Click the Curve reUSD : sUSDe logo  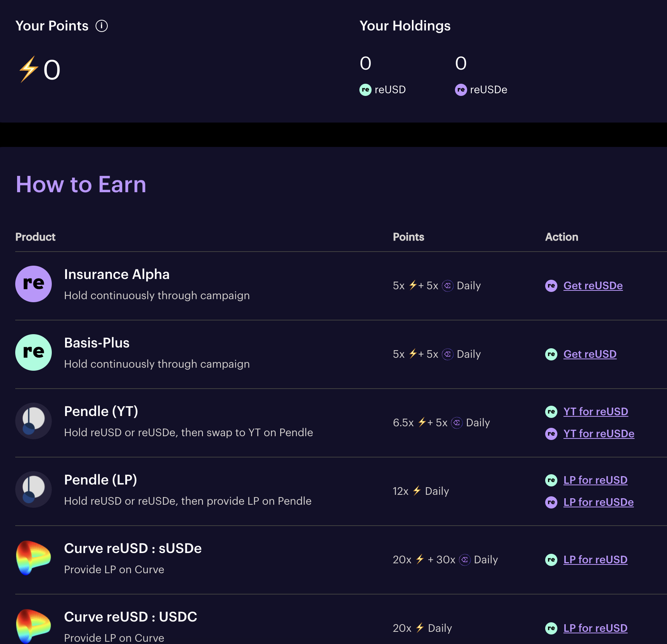pyautogui.click(x=34, y=558)
